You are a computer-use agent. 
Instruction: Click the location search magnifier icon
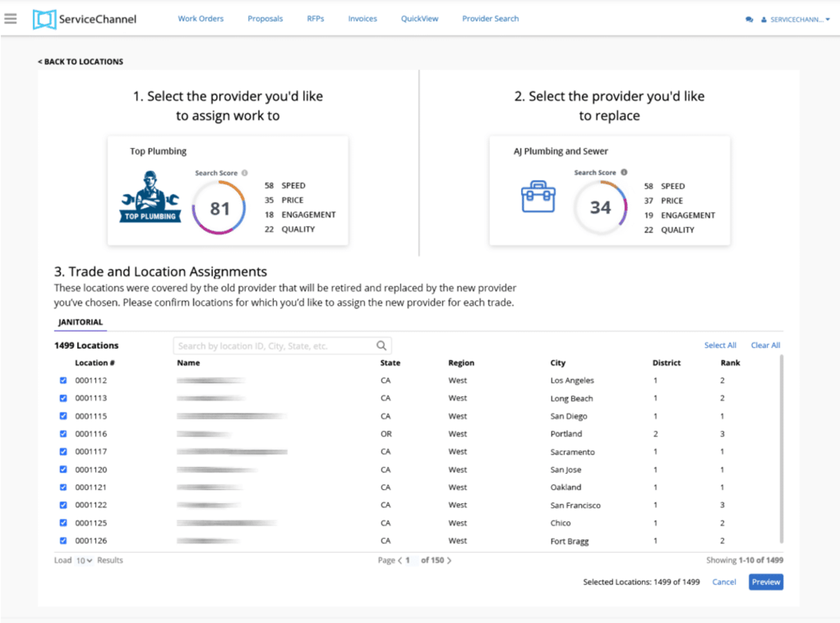point(381,346)
